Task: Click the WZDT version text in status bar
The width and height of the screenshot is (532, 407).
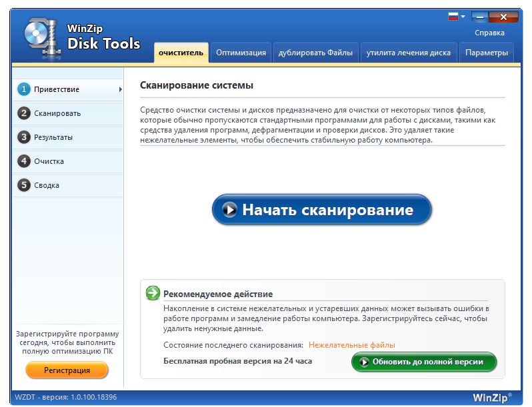Action: (66, 397)
